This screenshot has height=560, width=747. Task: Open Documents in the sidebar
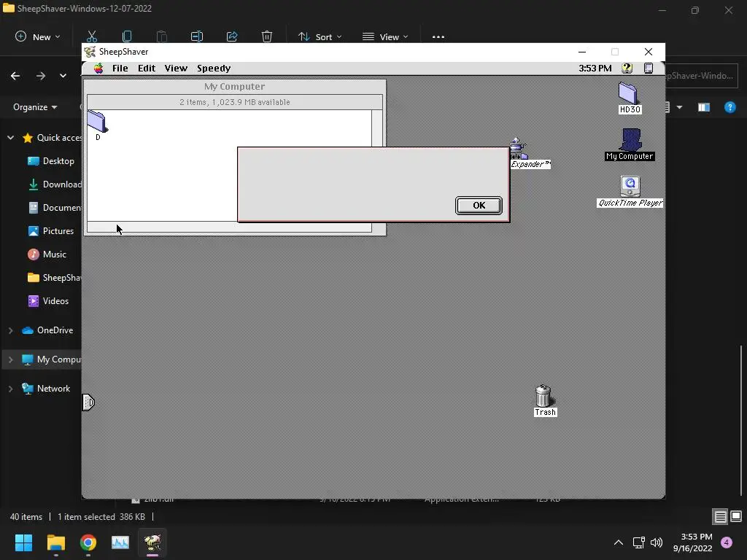pos(54,208)
